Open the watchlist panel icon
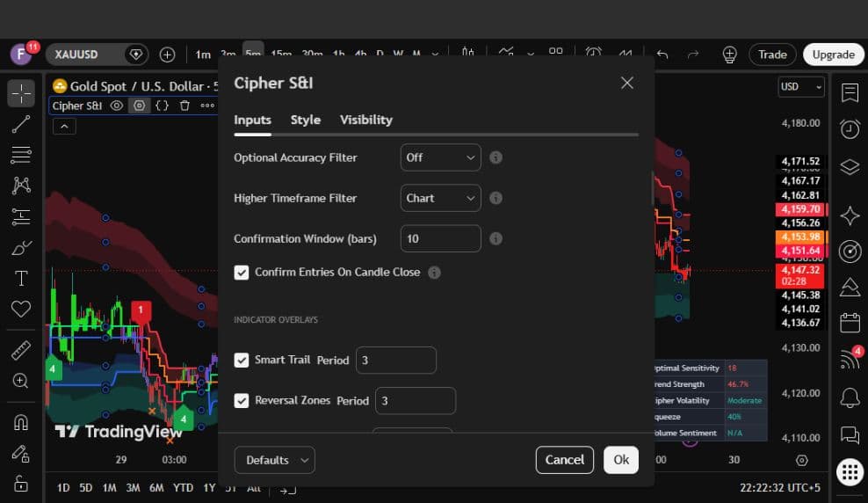The image size is (868, 503). click(x=850, y=92)
